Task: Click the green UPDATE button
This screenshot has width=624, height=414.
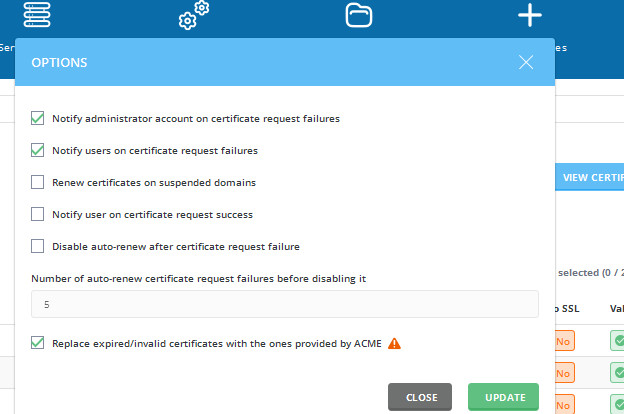Action: [503, 397]
